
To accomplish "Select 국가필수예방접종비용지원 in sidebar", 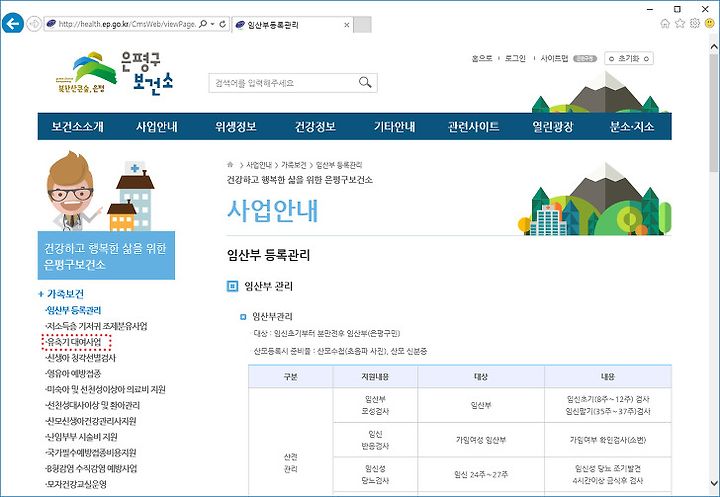I will [91, 453].
